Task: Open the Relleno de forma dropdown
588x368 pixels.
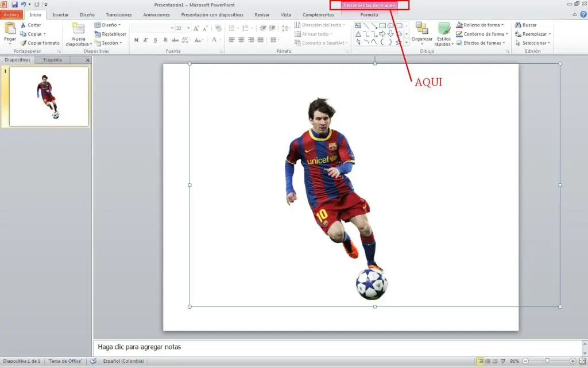Action: pyautogui.click(x=479, y=25)
